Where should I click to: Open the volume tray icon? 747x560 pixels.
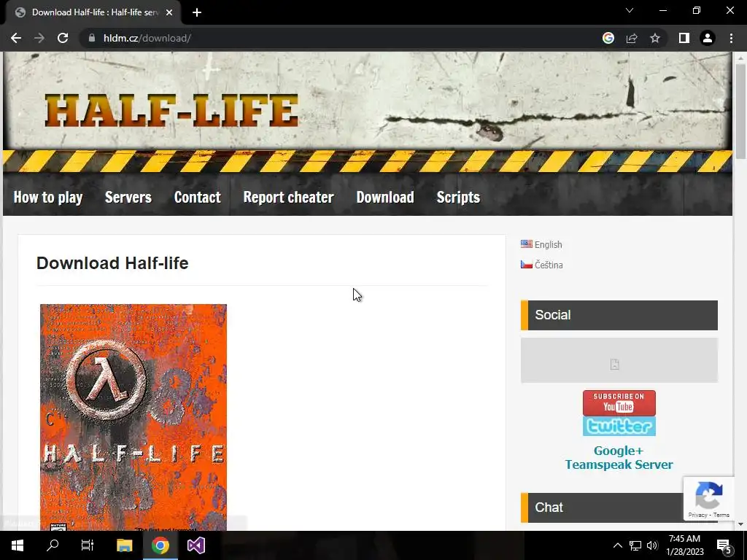pos(652,545)
